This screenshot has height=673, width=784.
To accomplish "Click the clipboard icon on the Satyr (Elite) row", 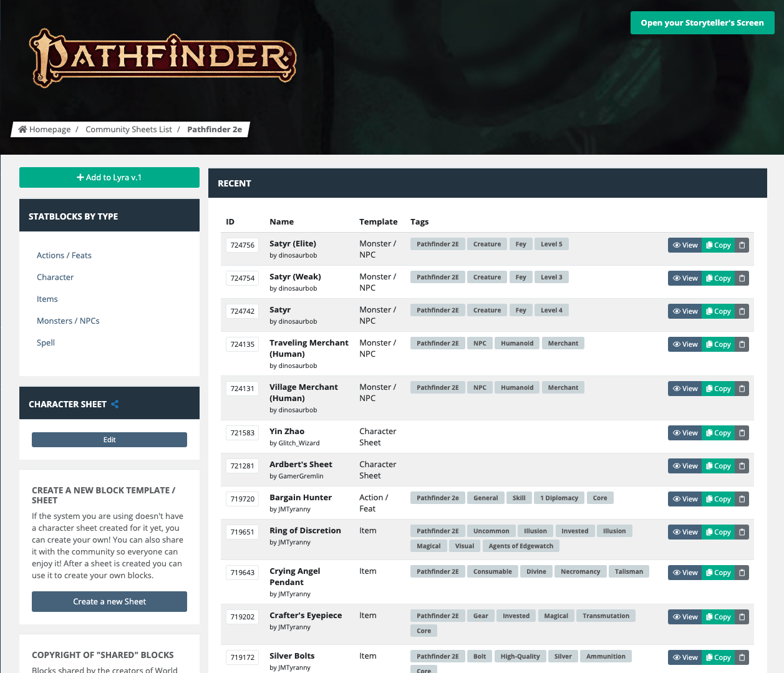I will point(742,245).
